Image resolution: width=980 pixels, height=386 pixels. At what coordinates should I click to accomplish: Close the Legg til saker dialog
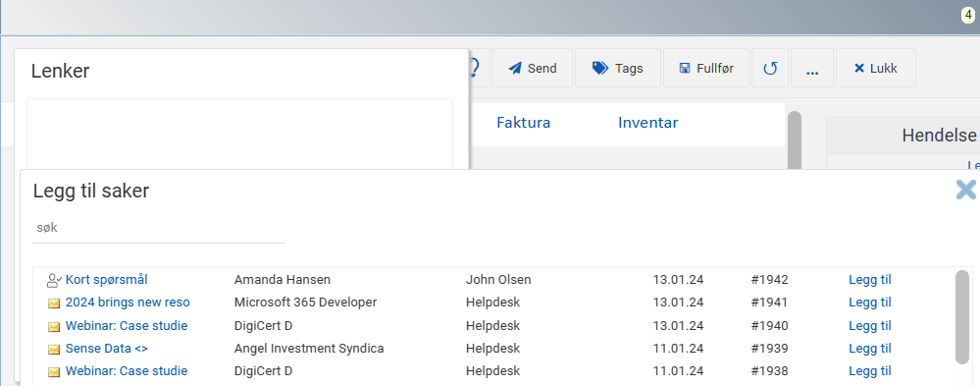point(966,190)
